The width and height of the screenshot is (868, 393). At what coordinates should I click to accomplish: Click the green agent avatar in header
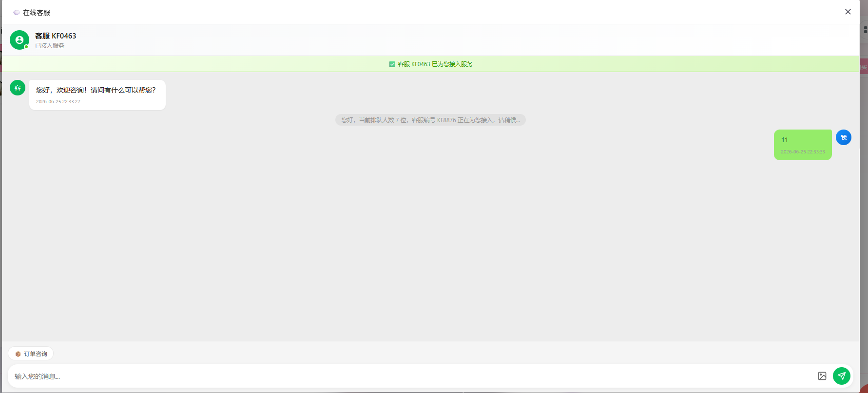19,40
